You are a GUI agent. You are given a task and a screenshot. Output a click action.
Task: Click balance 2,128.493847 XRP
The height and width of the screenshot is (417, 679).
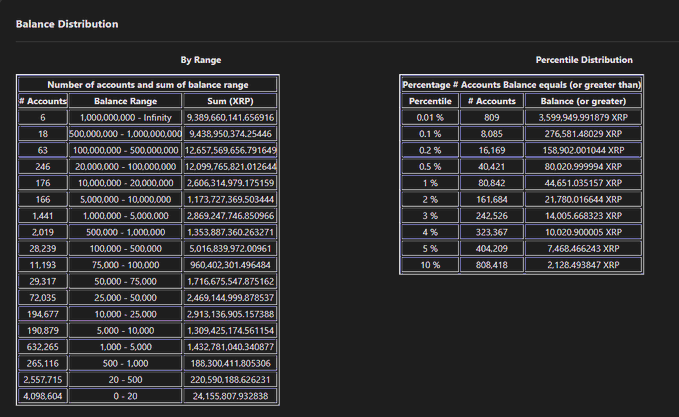(583, 265)
